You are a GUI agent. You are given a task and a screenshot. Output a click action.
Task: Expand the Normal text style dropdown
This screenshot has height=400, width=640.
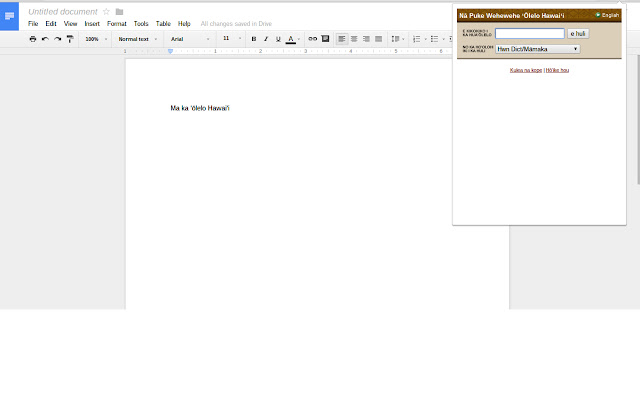click(137, 39)
